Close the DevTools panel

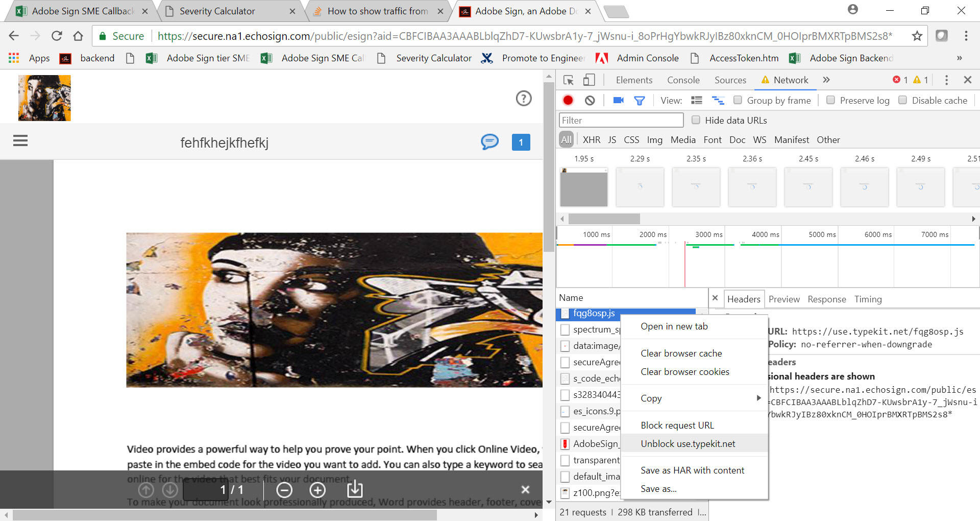point(967,80)
